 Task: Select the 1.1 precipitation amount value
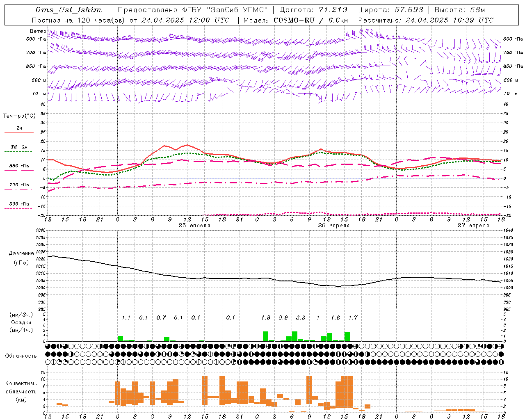[x=126, y=317]
